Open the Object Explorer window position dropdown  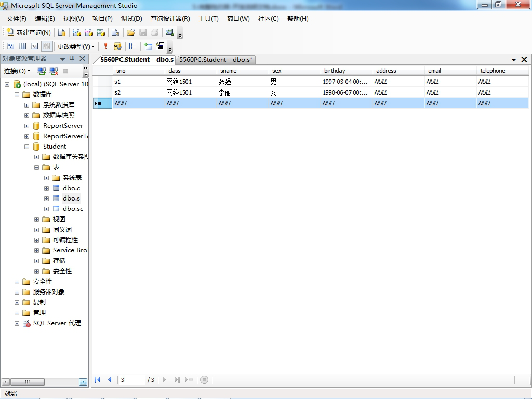[62, 59]
